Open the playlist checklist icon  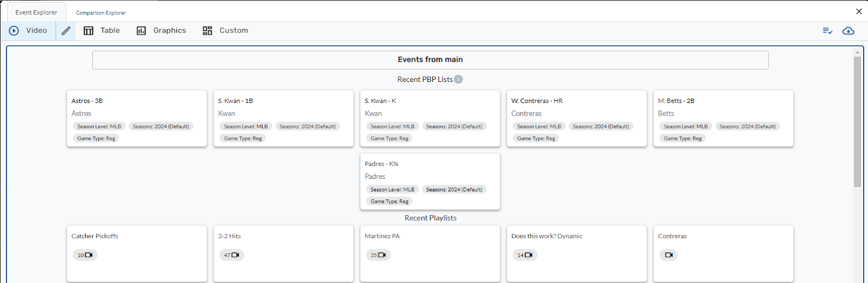click(x=827, y=31)
